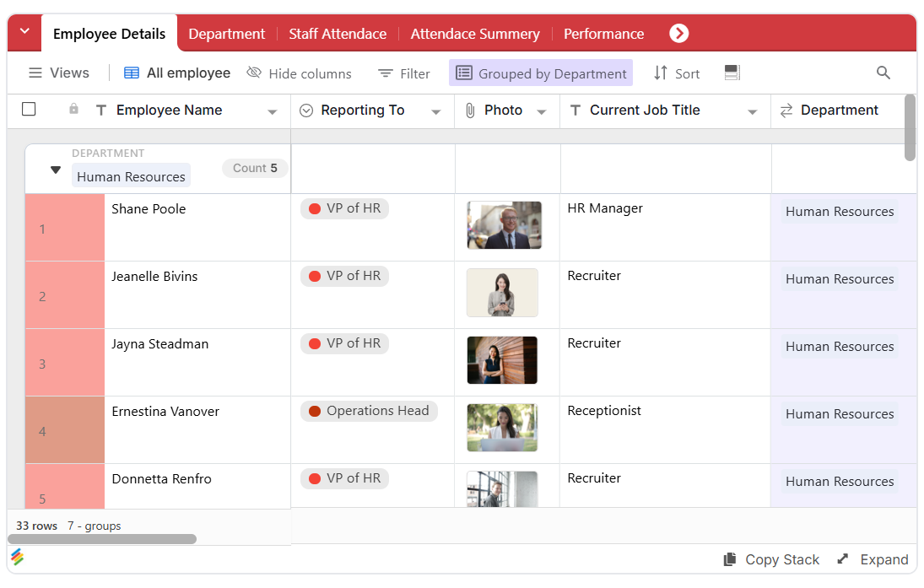924x588 pixels.
Task: Open Ernestina Vanover's photo thumbnail
Action: (x=502, y=428)
